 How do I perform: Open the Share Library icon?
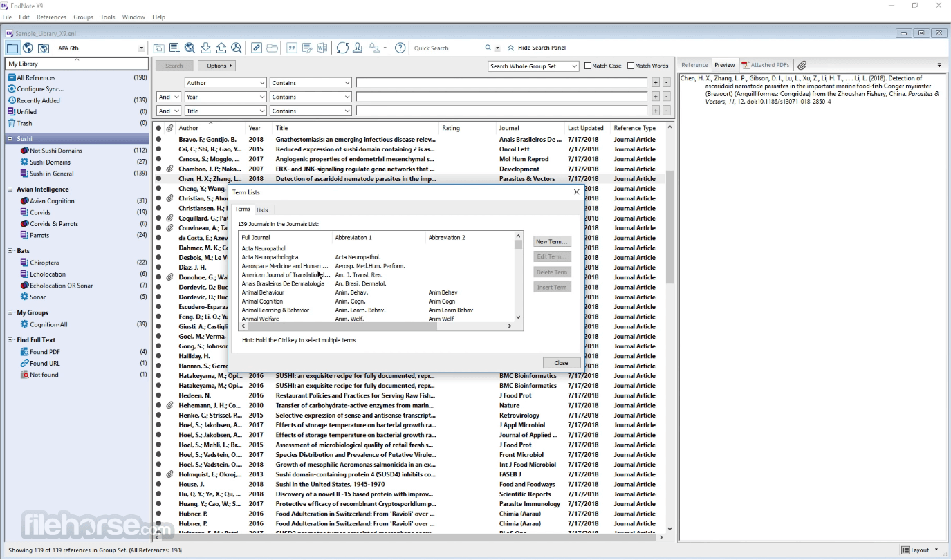(x=357, y=48)
